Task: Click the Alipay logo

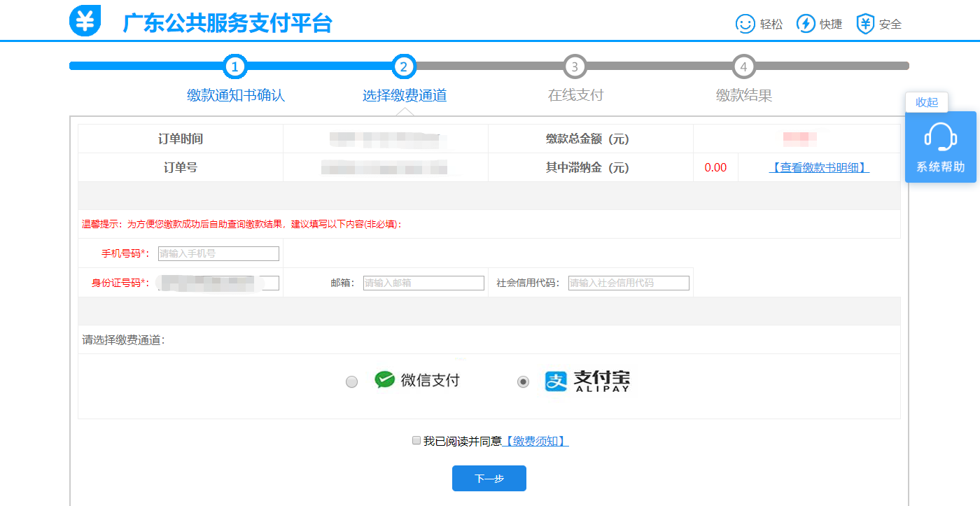Action: [556, 381]
